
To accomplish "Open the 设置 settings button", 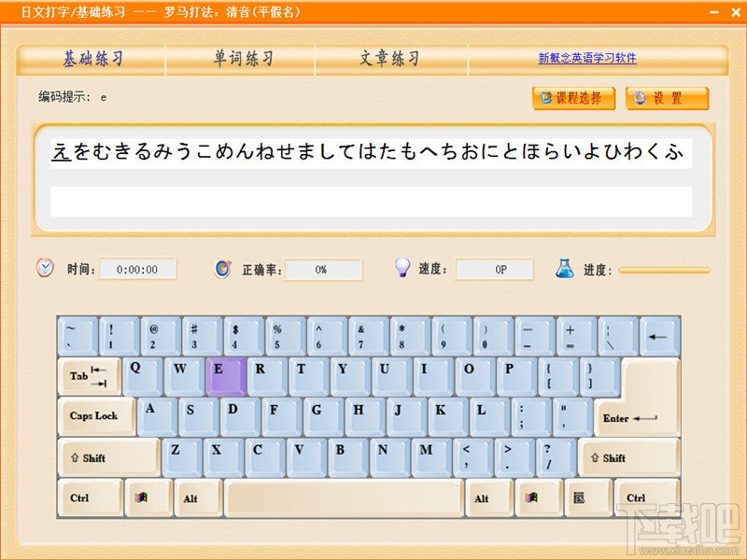I will pyautogui.click(x=667, y=99).
